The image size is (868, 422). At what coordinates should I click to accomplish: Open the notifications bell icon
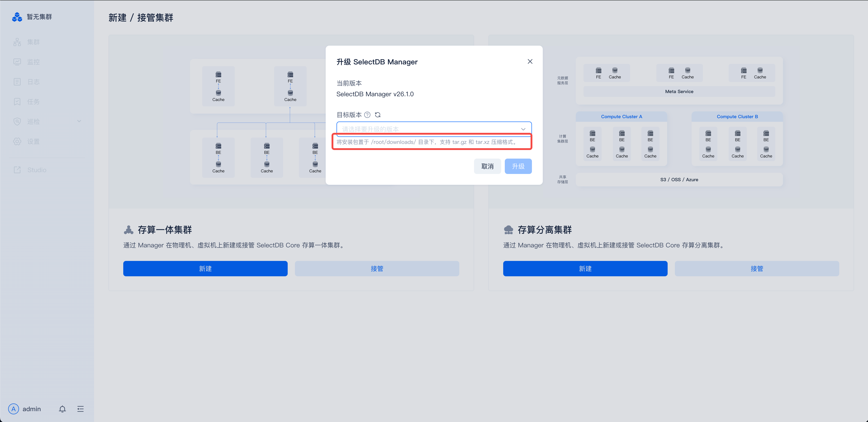tap(62, 409)
